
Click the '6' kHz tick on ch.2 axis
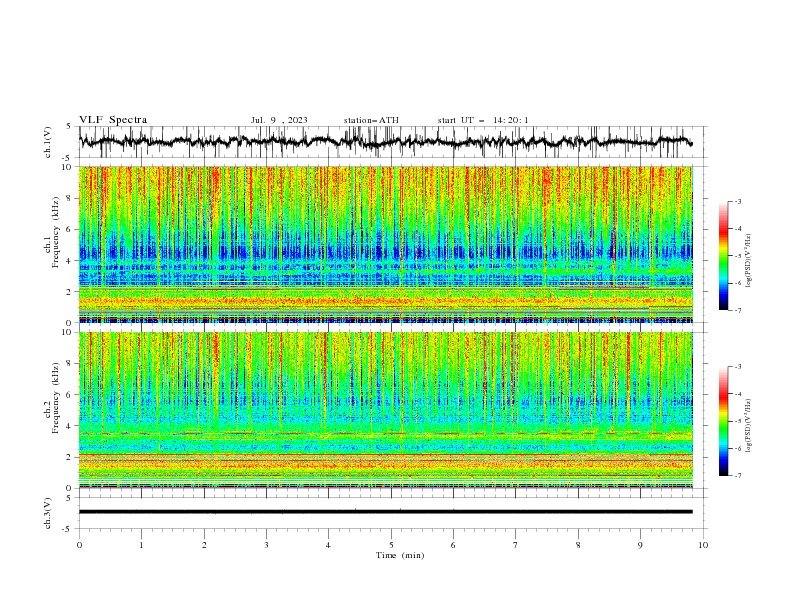pos(71,395)
